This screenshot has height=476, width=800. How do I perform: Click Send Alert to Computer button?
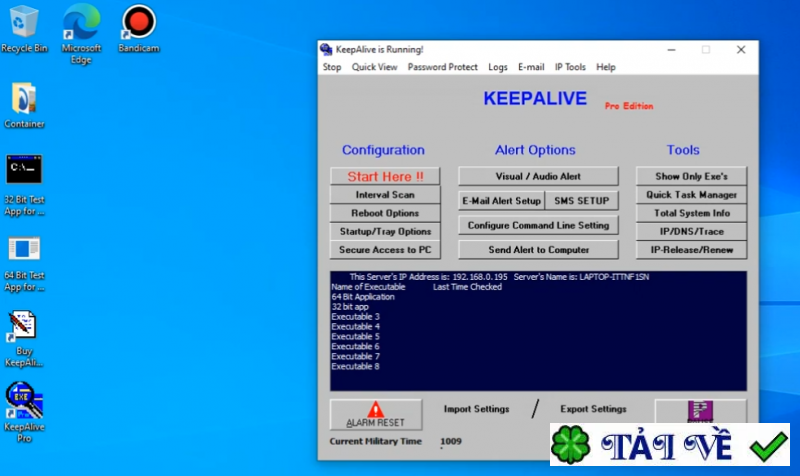pyautogui.click(x=538, y=249)
